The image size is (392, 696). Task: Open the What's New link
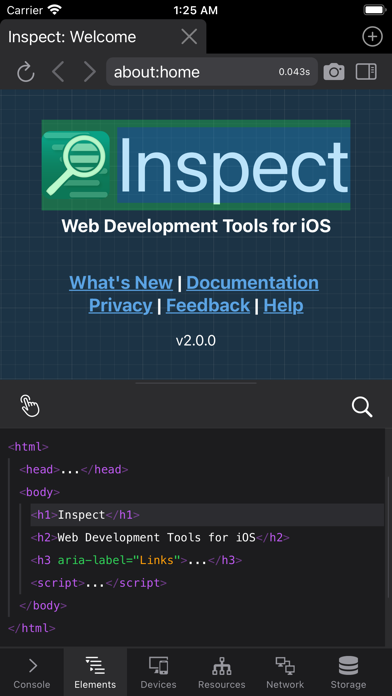click(x=121, y=283)
